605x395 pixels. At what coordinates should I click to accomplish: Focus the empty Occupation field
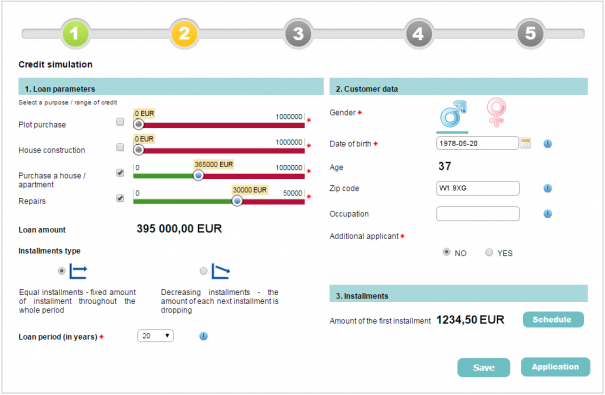(478, 214)
